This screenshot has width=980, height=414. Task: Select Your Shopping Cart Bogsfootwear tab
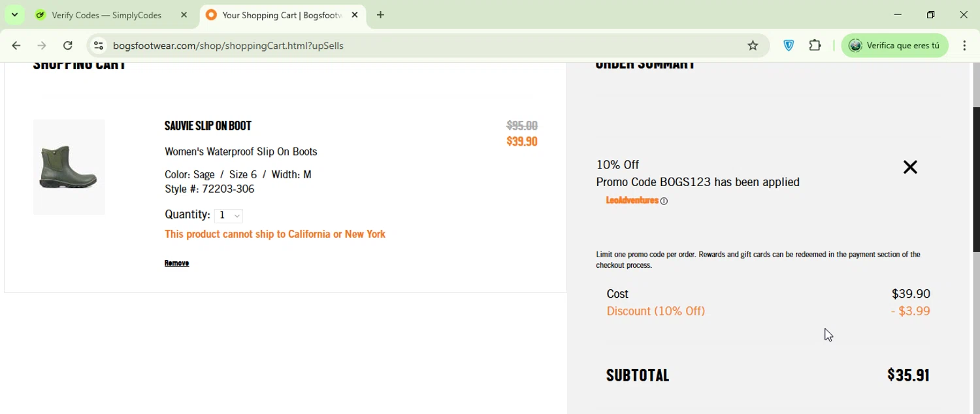(283, 15)
